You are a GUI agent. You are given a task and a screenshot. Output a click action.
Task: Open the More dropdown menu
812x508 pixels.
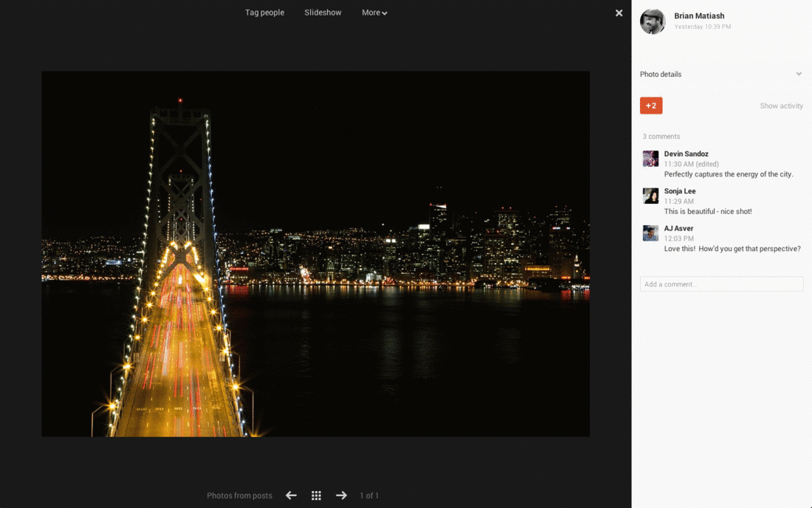pos(374,13)
